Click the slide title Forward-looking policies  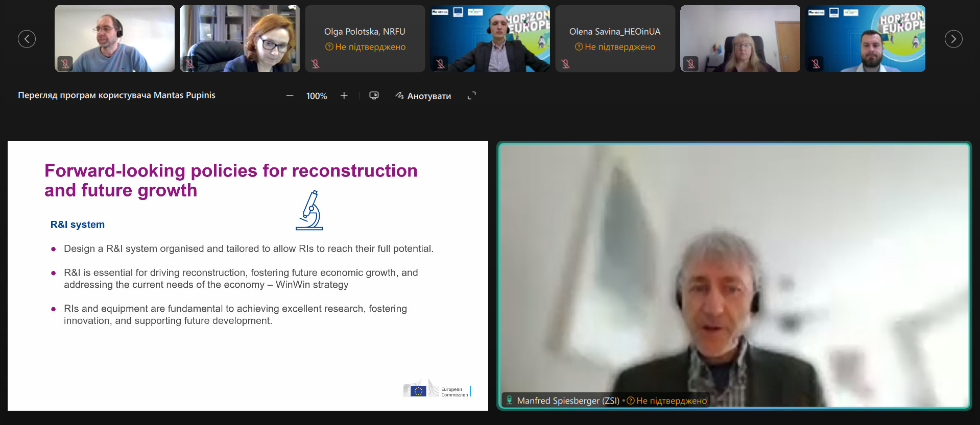[x=231, y=180]
